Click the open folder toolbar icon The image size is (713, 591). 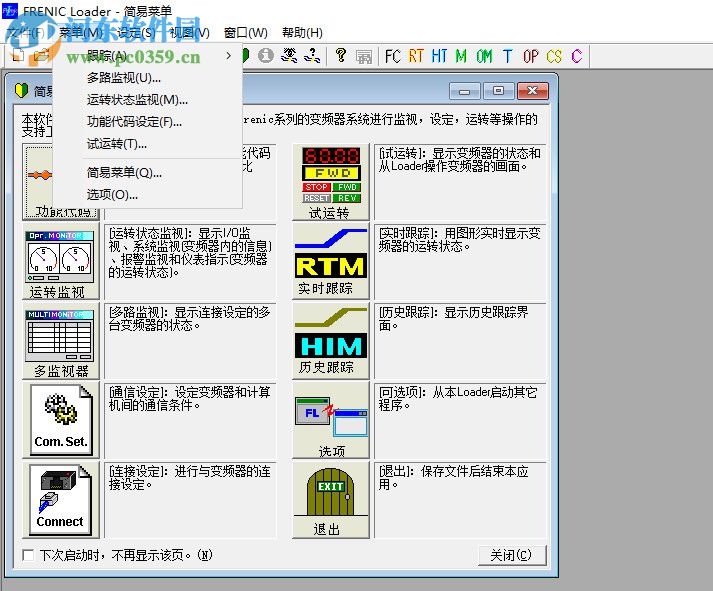tap(41, 55)
